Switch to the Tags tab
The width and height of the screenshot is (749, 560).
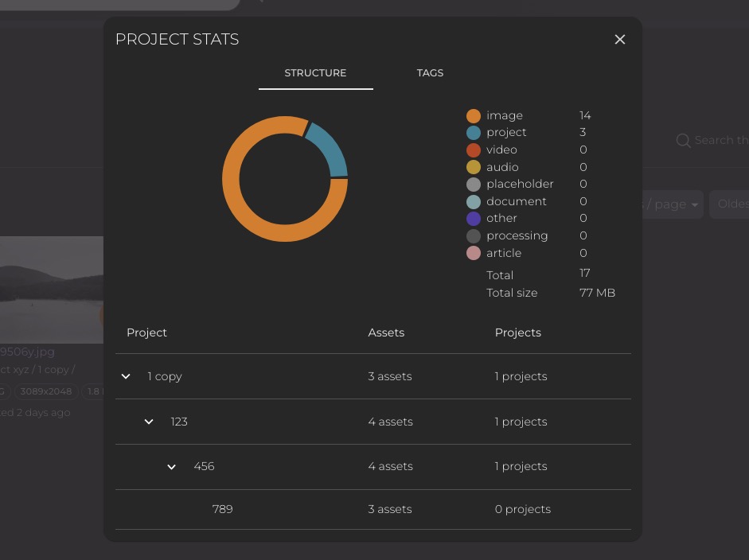tap(430, 73)
